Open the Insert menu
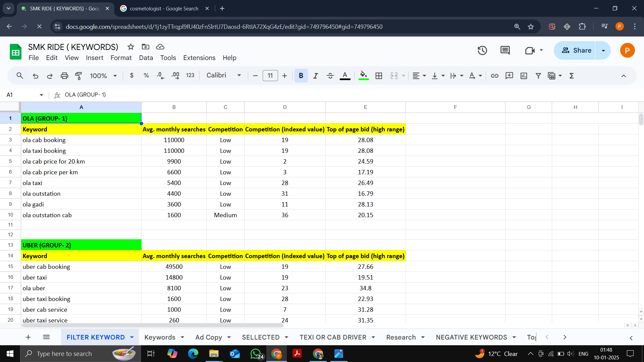 95,58
